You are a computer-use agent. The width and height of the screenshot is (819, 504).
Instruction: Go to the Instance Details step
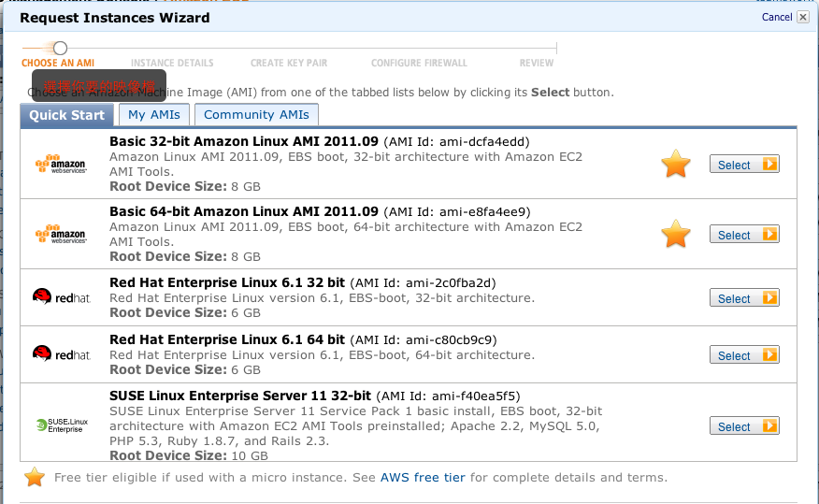[x=172, y=64]
